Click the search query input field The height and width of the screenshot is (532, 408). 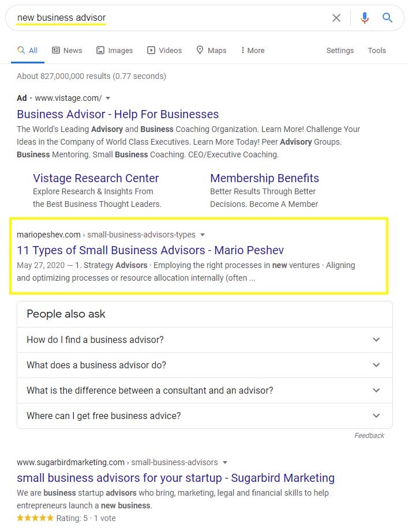pos(173,18)
